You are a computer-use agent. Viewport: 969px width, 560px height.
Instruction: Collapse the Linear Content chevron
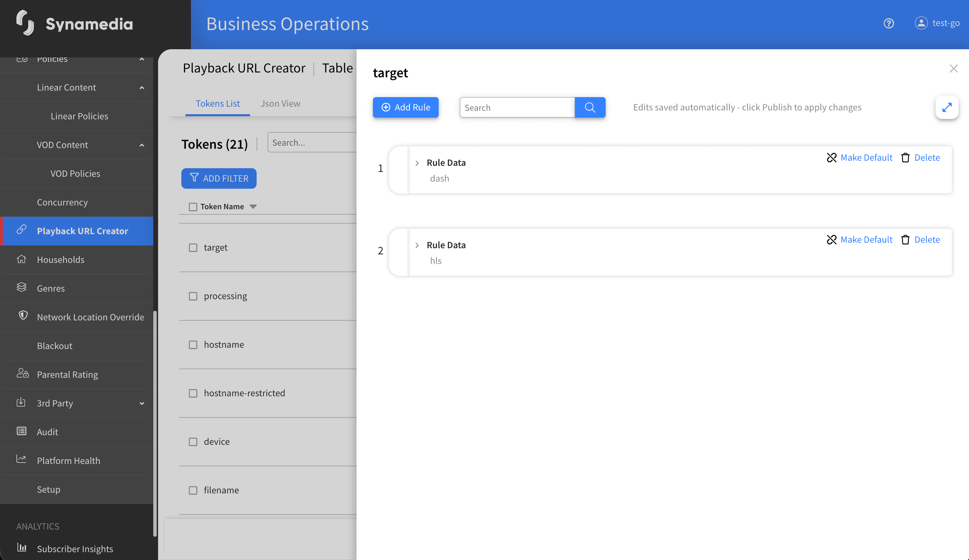(x=142, y=88)
